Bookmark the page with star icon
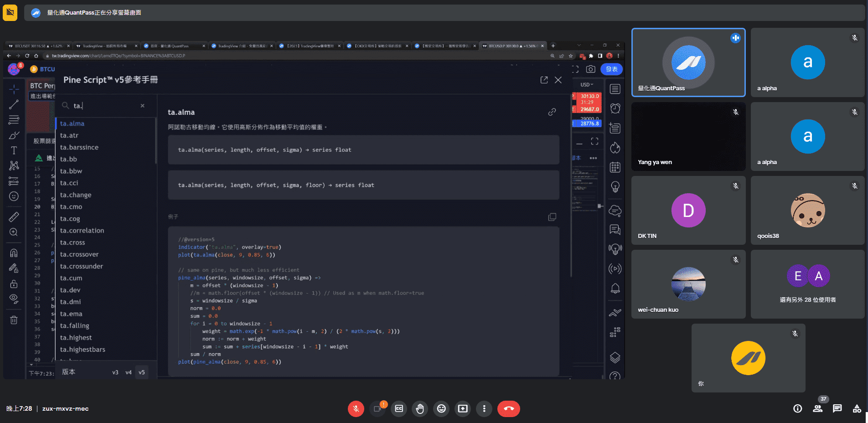This screenshot has width=868, height=423. [570, 56]
